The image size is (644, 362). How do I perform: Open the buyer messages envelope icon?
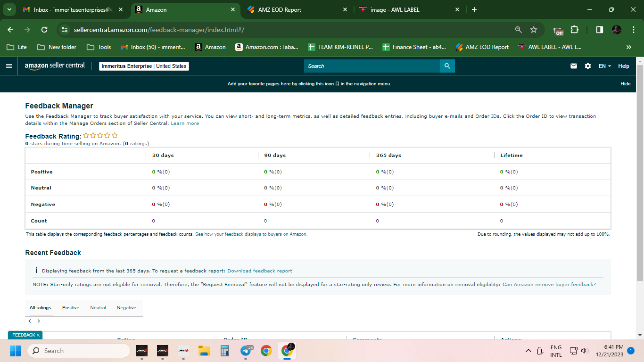tap(574, 66)
